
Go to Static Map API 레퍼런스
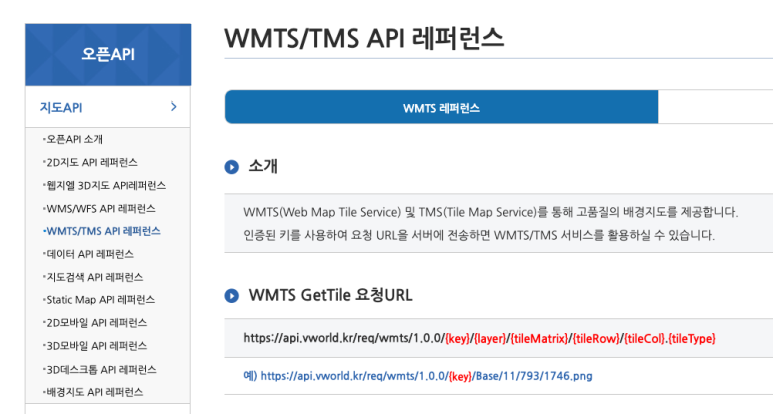tap(100, 300)
